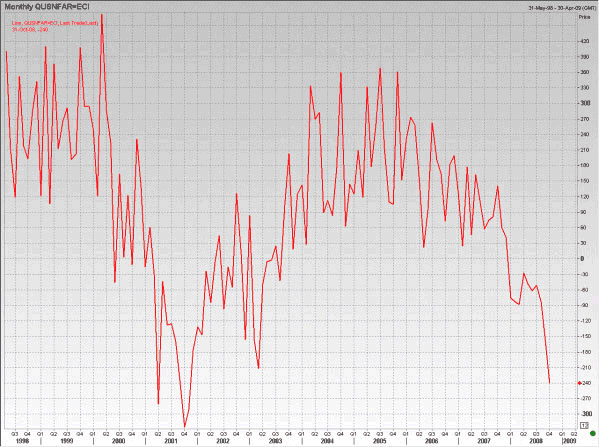This screenshot has width=599, height=447.
Task: Select the red diamond last-value marker
Action: (x=580, y=383)
